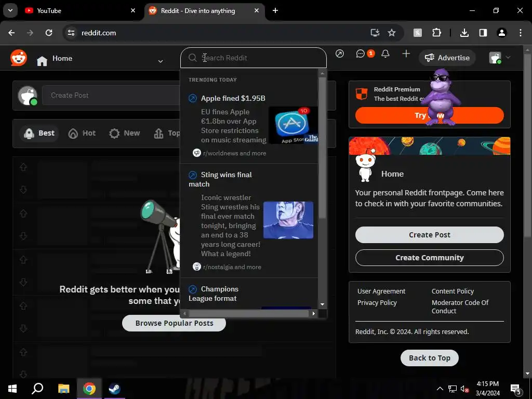This screenshot has height=399, width=532.
Task: Click the Reddit Premium shield icon
Action: [x=362, y=94]
